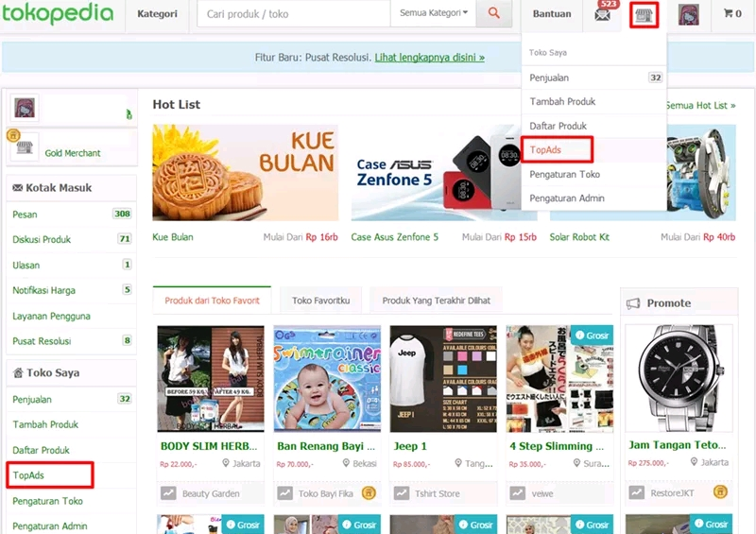Click the red magnifier search button
The width and height of the screenshot is (756, 534).
click(x=493, y=13)
